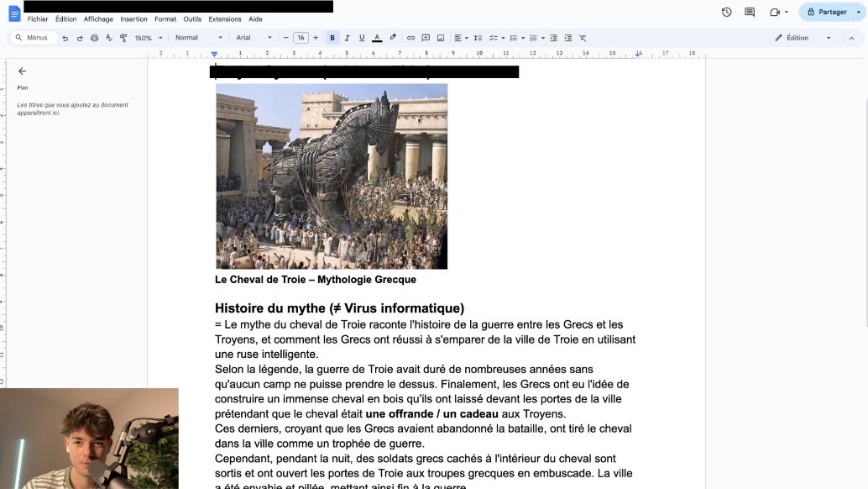This screenshot has width=868, height=489.
Task: Insert a link with the chain icon
Action: click(410, 38)
